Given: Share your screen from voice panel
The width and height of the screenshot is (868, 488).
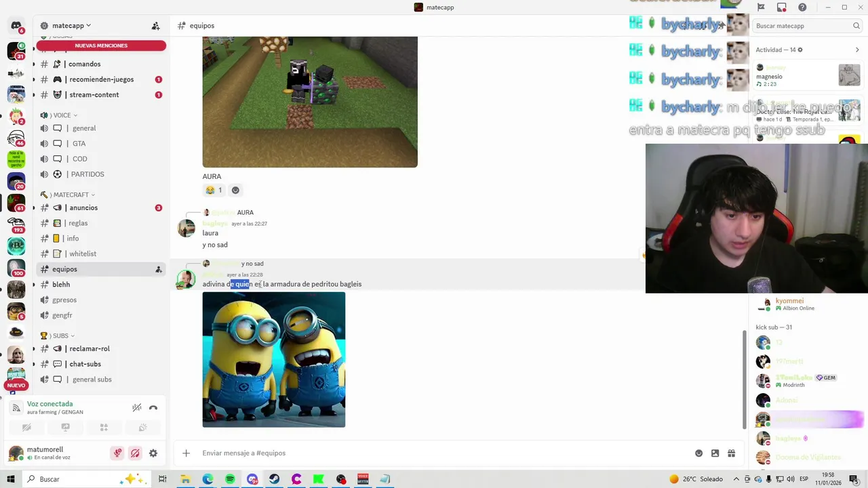Looking at the screenshot, I should 65,428.
